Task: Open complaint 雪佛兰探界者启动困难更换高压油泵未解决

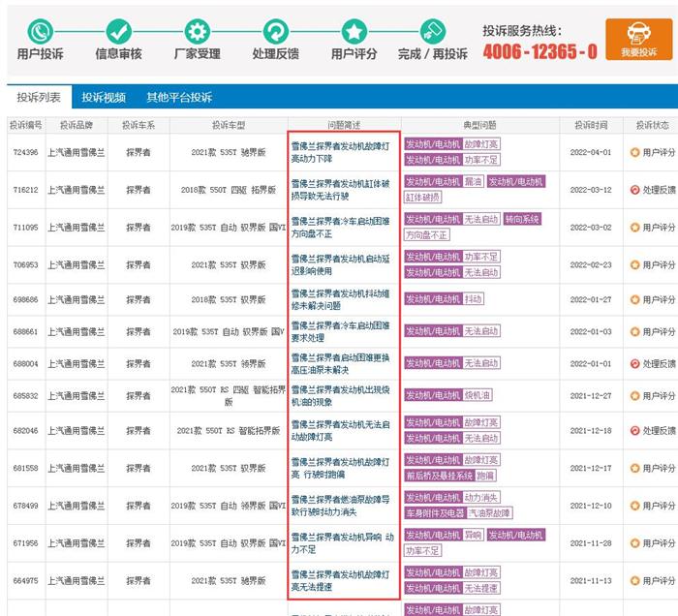Action: tap(340, 363)
